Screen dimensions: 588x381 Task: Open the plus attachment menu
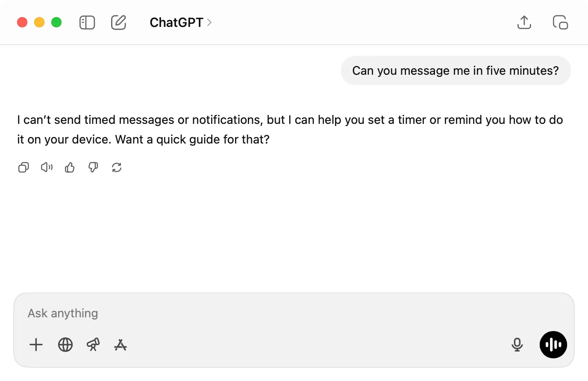36,345
